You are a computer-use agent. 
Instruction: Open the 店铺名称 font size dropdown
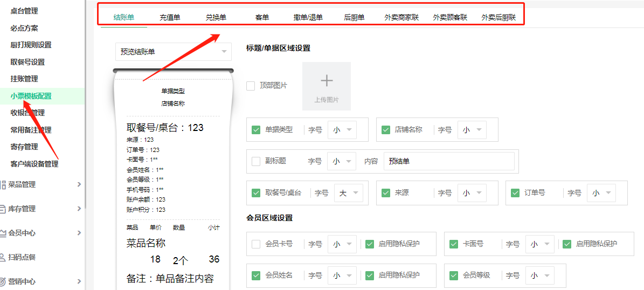[472, 130]
